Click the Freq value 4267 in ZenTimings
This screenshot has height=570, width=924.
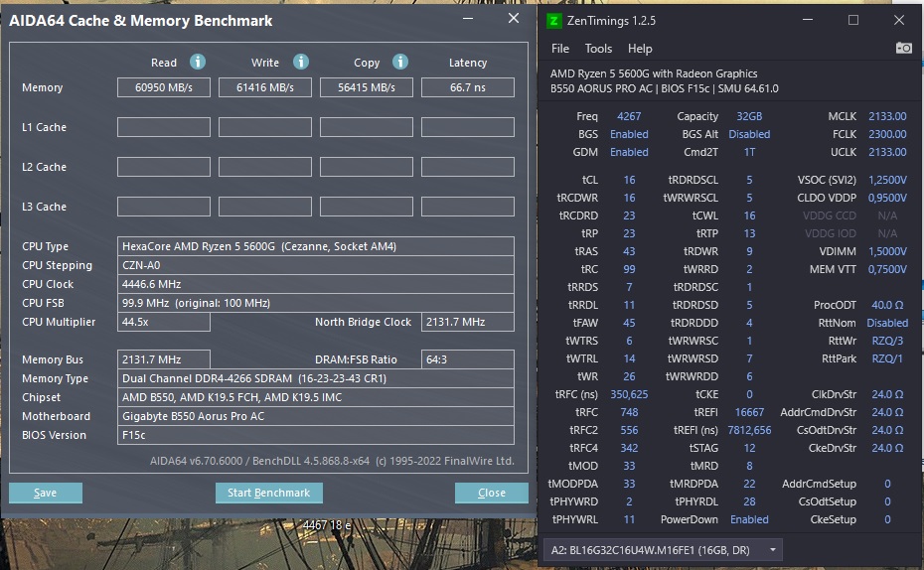pos(629,116)
